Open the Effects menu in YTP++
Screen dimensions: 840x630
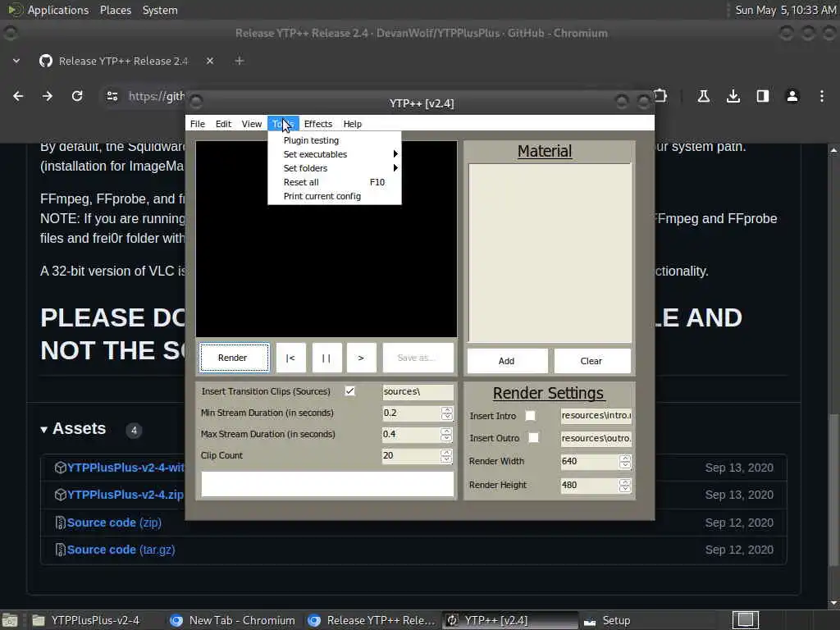[x=317, y=124]
